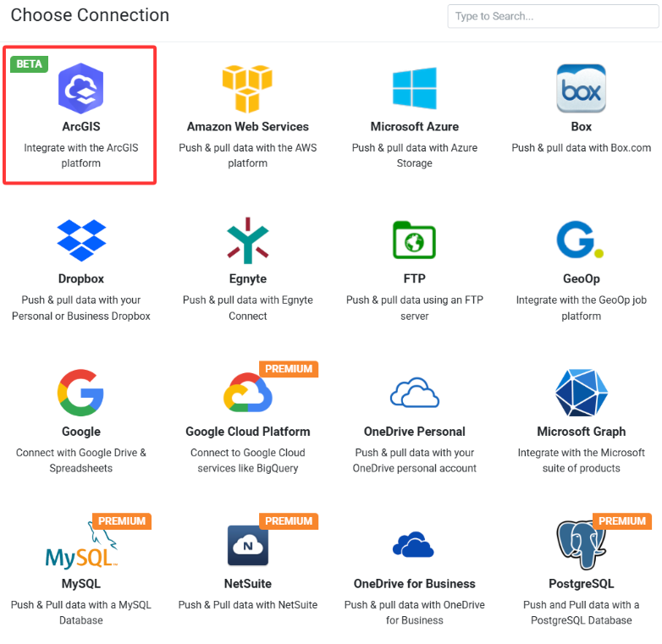Select the Microsoft Graph title

click(582, 432)
